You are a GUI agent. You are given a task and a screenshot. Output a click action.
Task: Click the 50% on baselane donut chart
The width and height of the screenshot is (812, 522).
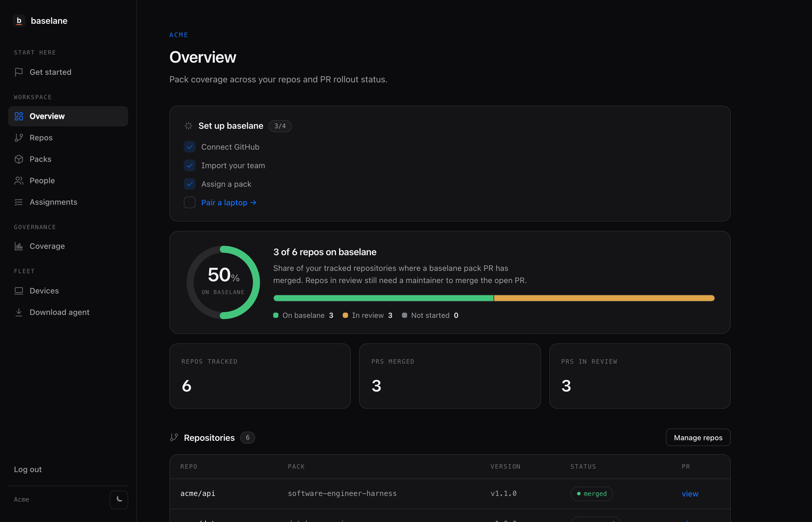click(x=223, y=282)
